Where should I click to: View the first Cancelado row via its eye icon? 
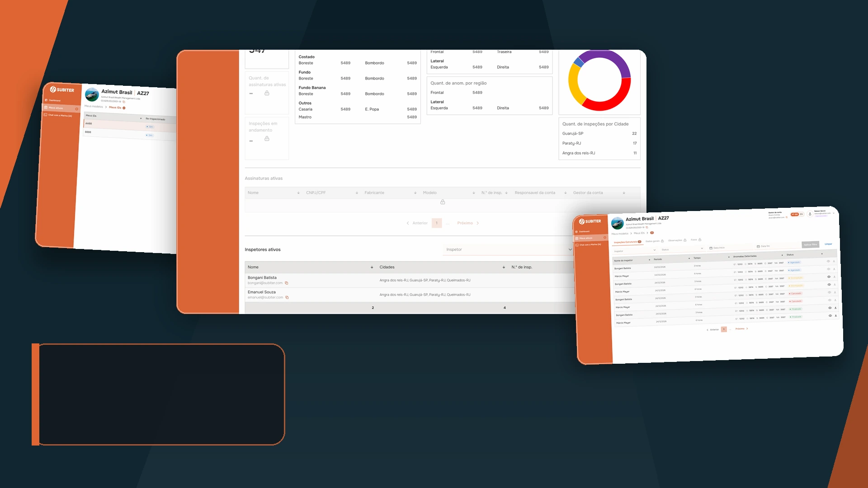tap(829, 292)
